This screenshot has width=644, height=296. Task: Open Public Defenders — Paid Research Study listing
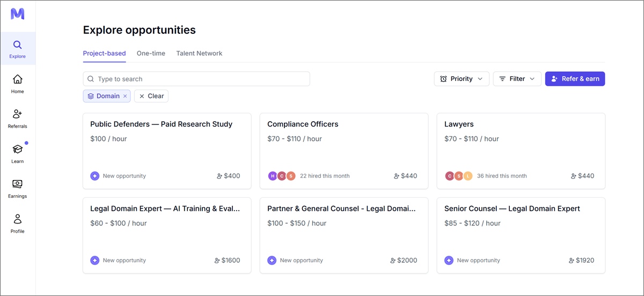pos(167,151)
